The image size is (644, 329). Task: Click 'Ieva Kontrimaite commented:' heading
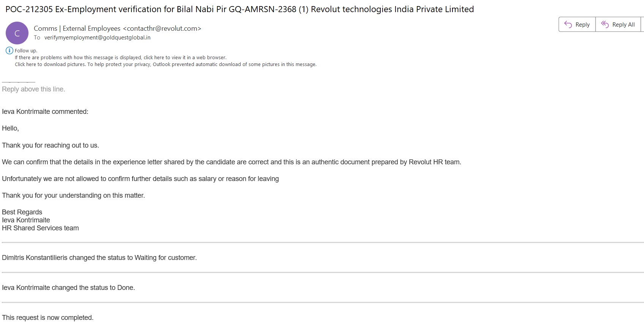click(45, 112)
